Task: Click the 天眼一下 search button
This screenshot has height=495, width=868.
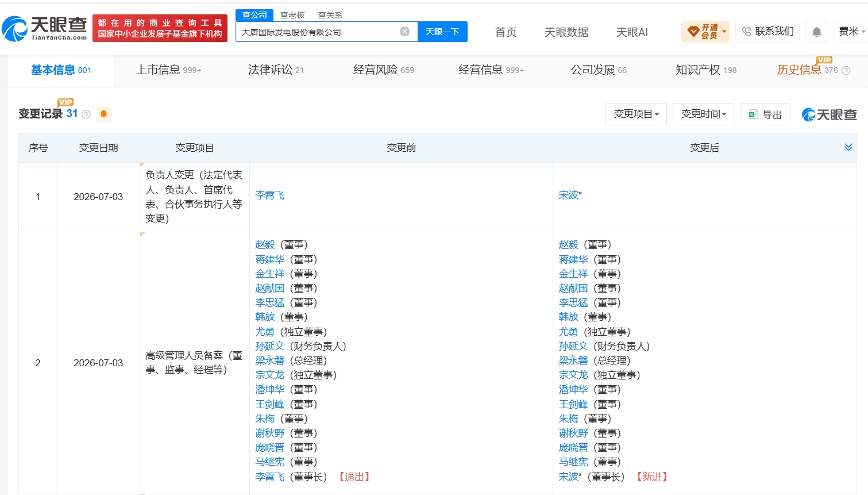Action: (442, 32)
